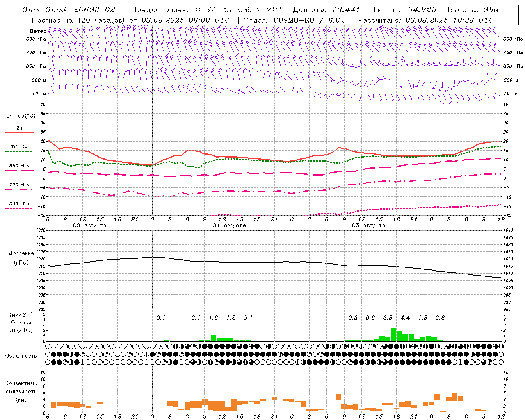Click the 04 августа date label

229,226
